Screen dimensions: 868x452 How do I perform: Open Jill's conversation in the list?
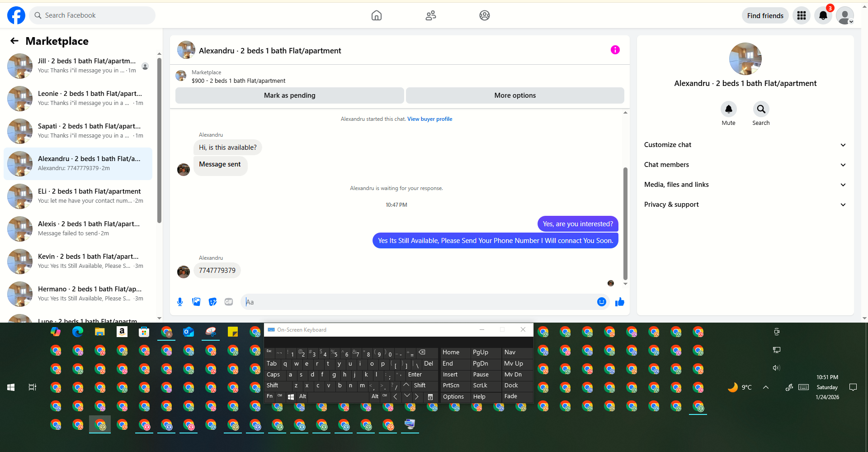pos(78,66)
